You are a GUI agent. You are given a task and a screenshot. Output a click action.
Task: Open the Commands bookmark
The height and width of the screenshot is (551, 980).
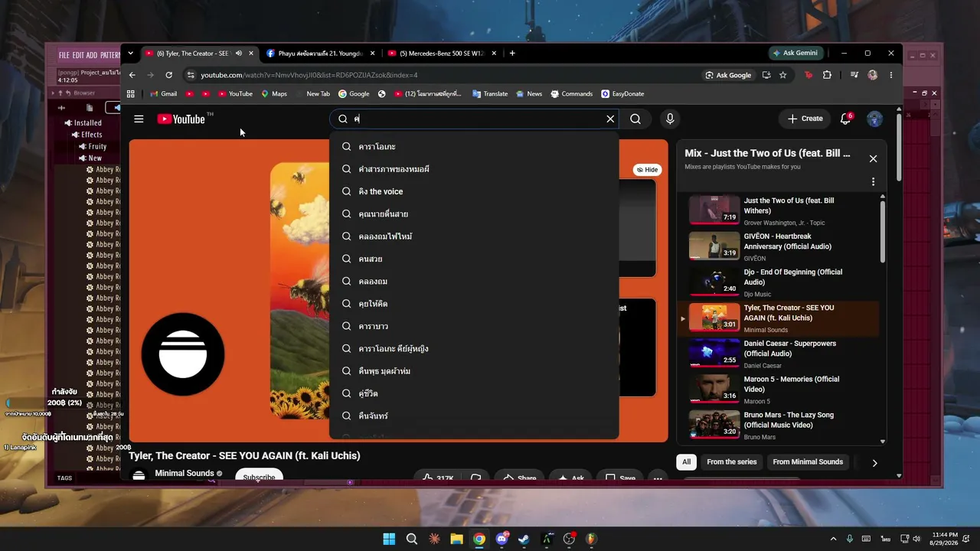point(571,94)
